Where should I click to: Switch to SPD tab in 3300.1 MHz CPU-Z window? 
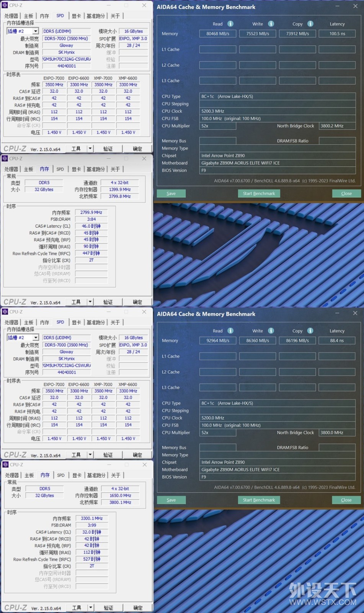coord(61,475)
